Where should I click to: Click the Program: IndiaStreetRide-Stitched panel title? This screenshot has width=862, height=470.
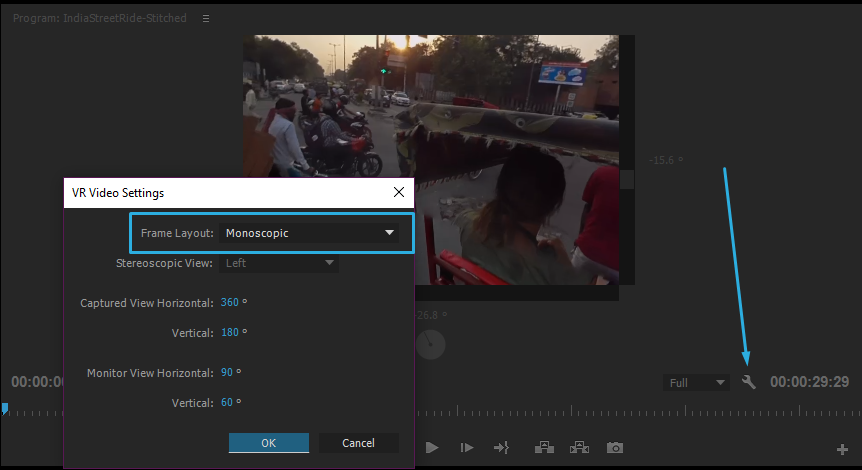[x=100, y=18]
